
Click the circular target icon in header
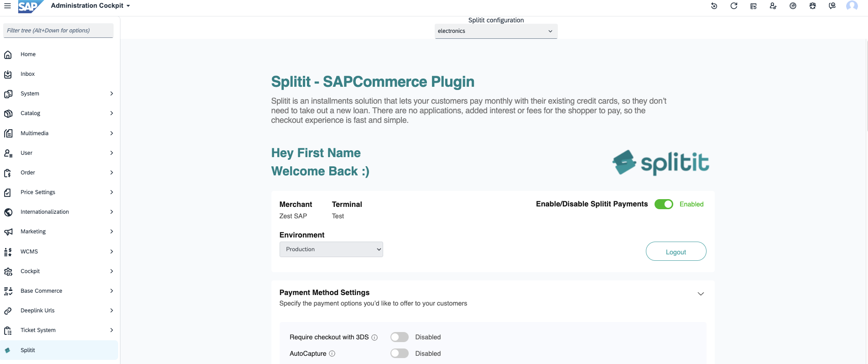(x=793, y=6)
